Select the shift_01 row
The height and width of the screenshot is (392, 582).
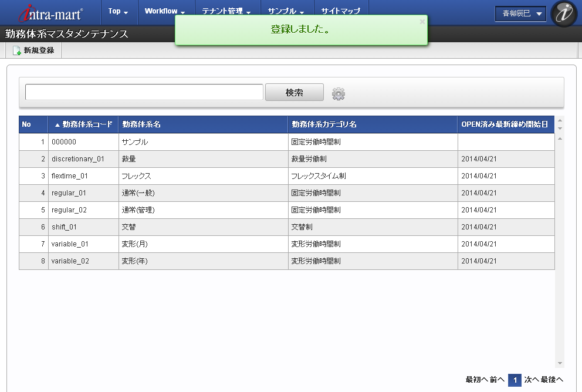(x=286, y=227)
